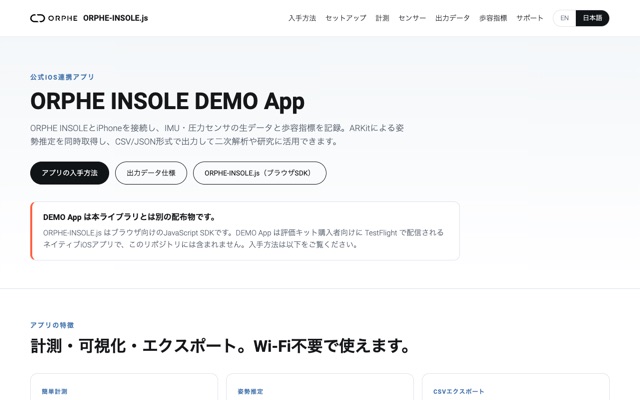This screenshot has height=400, width=640.
Task: Select the CSVエクスポート feature card
Action: 516,387
